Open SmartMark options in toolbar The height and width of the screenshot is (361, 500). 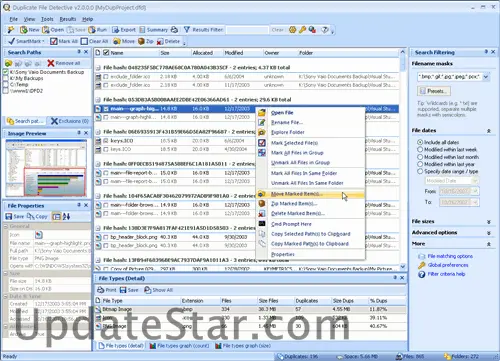[26, 41]
